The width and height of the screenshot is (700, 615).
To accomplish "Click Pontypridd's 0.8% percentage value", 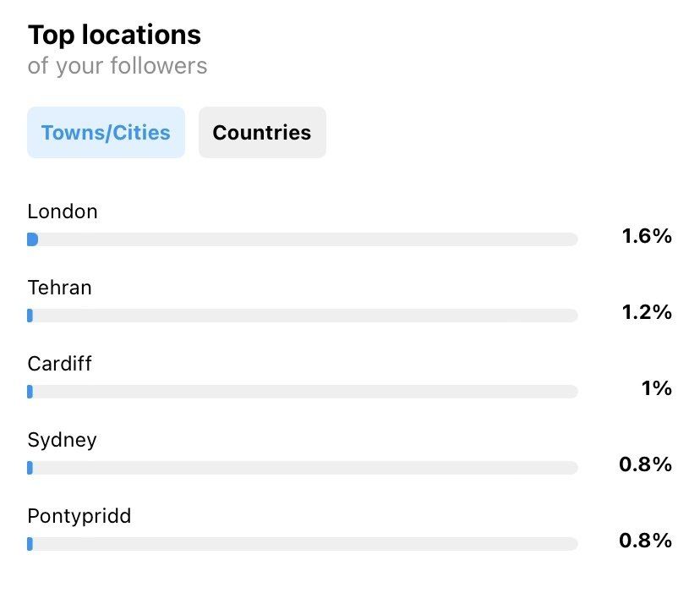I will pos(645,541).
